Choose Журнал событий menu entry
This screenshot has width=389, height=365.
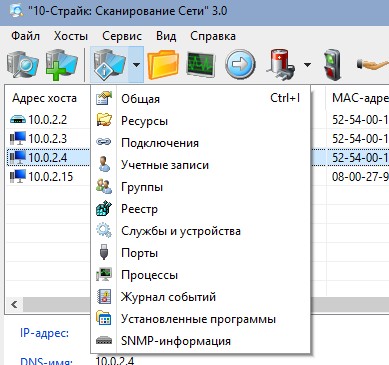click(200, 296)
